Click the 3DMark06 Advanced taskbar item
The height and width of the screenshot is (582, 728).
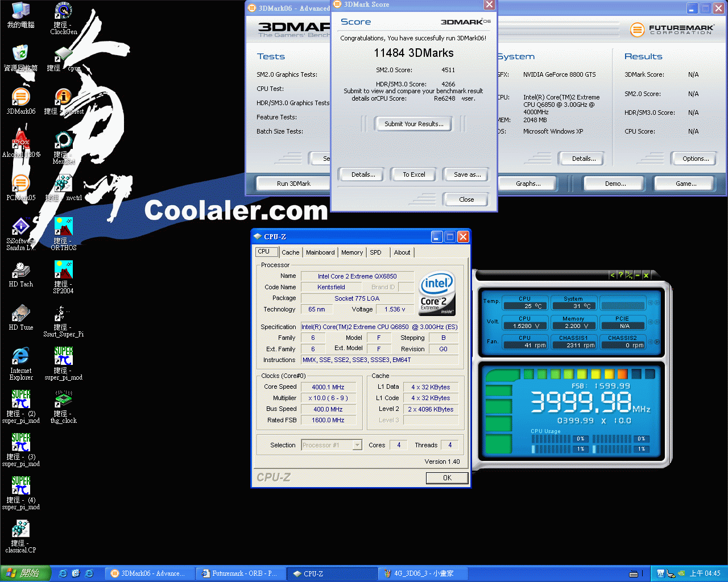[x=150, y=573]
